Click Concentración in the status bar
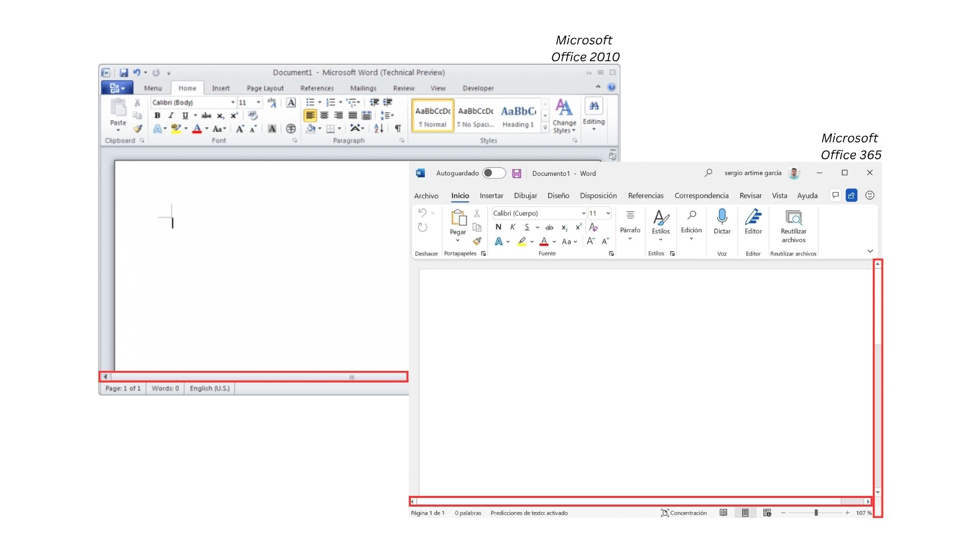The width and height of the screenshot is (980, 551). (x=683, y=513)
